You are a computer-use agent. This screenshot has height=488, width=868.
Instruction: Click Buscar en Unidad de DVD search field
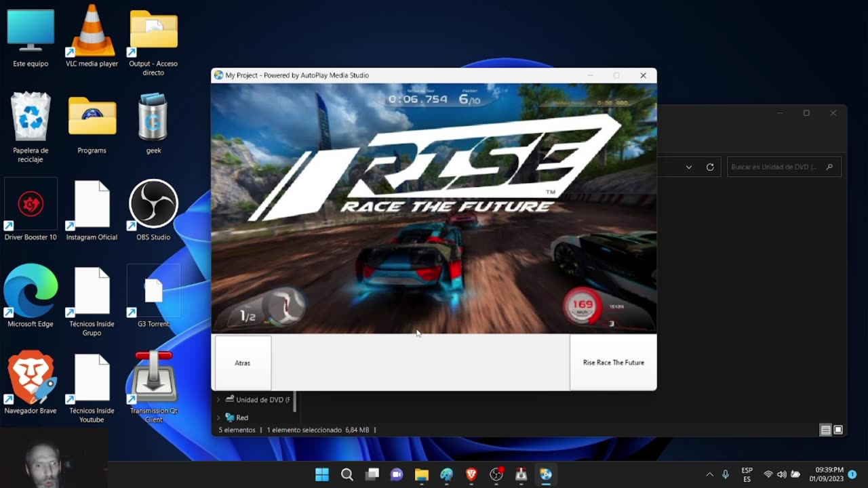tap(784, 167)
